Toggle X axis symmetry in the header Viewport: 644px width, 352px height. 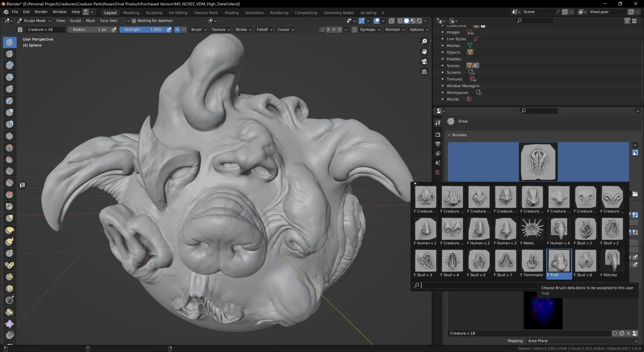[328, 29]
